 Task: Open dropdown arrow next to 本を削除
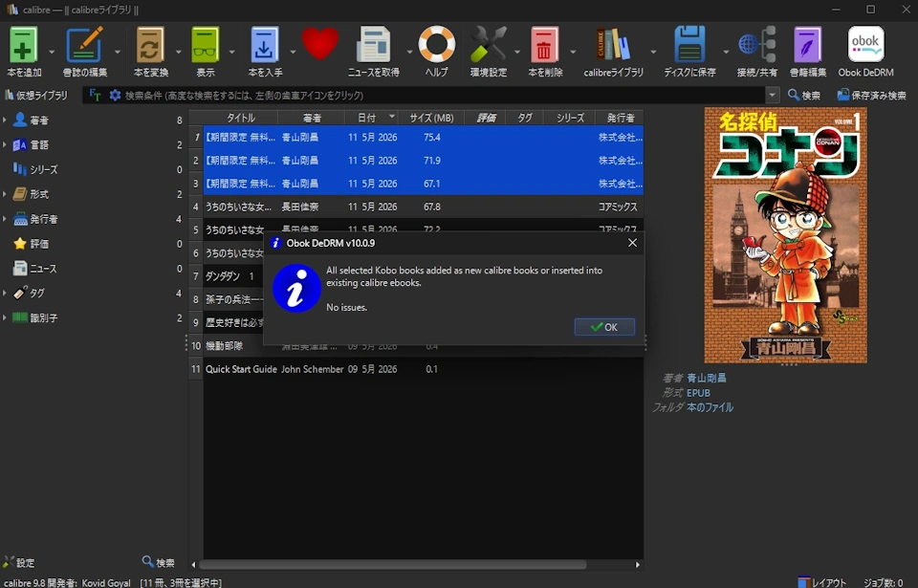coord(573,52)
